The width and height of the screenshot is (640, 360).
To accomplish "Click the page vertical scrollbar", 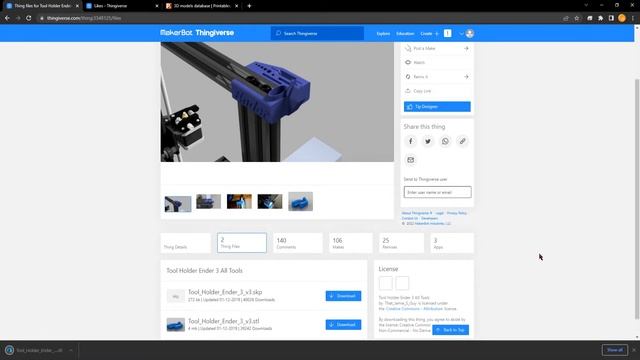I will 637,199.
